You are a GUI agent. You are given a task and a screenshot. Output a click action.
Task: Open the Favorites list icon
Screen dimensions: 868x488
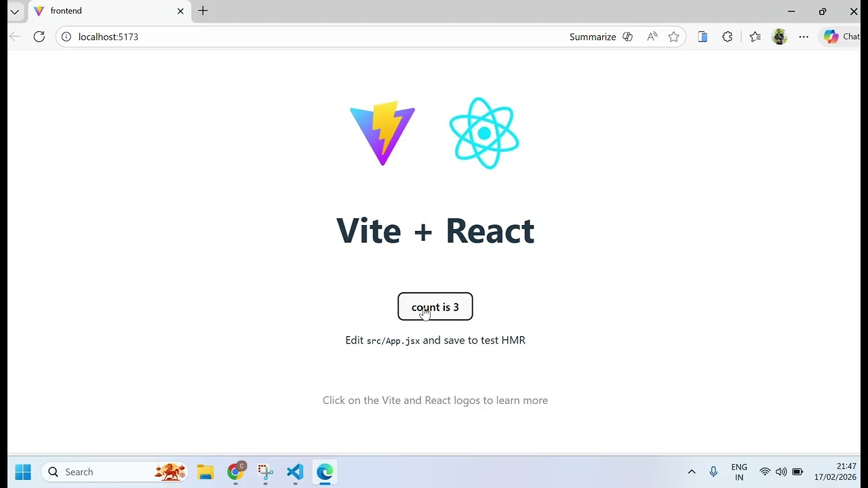755,37
